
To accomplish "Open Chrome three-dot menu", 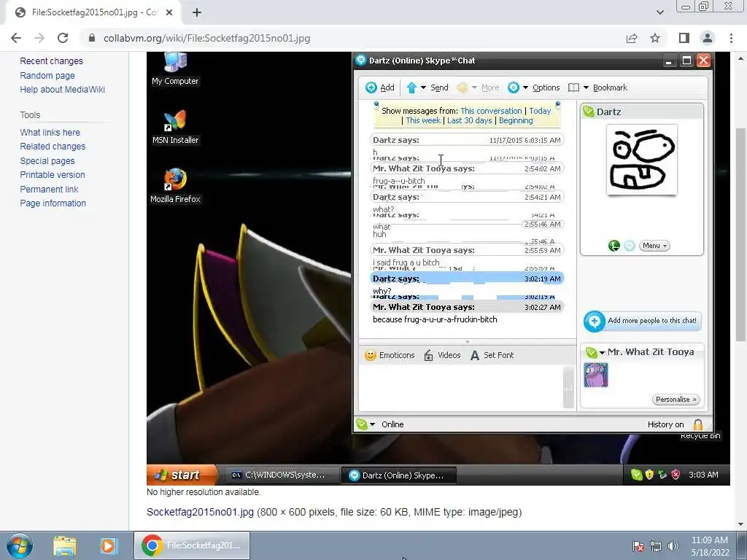I will coord(731,38).
